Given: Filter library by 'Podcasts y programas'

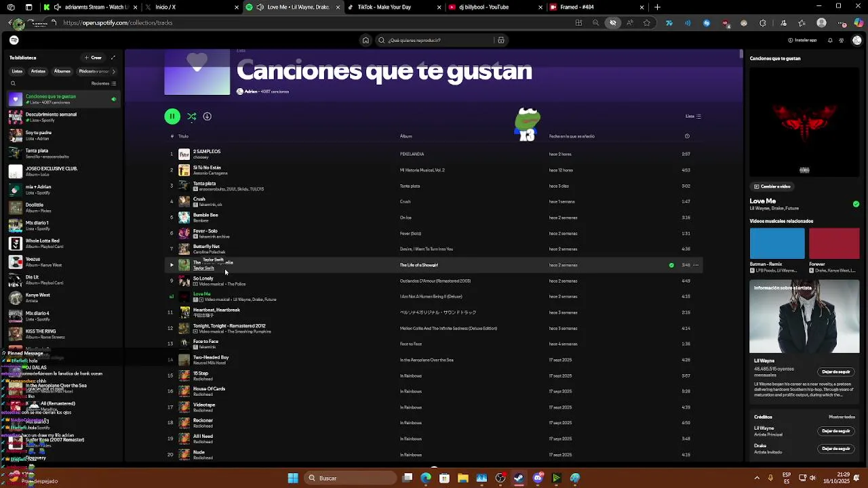Looking at the screenshot, I should [93, 71].
